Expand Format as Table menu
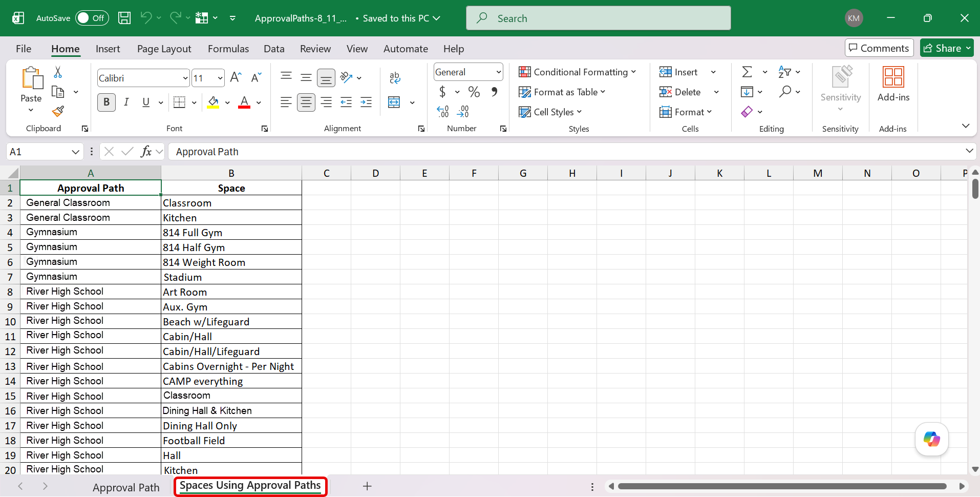Viewport: 980px width, 497px height. click(x=562, y=92)
